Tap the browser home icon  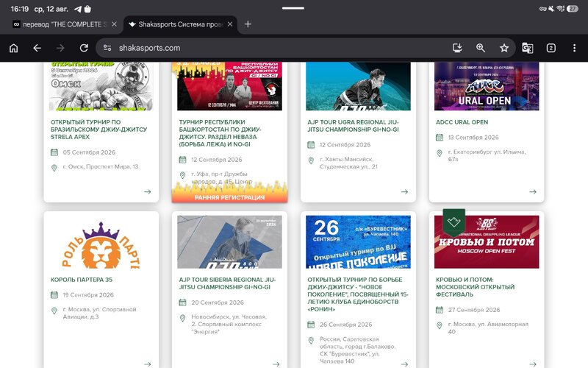tap(13, 48)
